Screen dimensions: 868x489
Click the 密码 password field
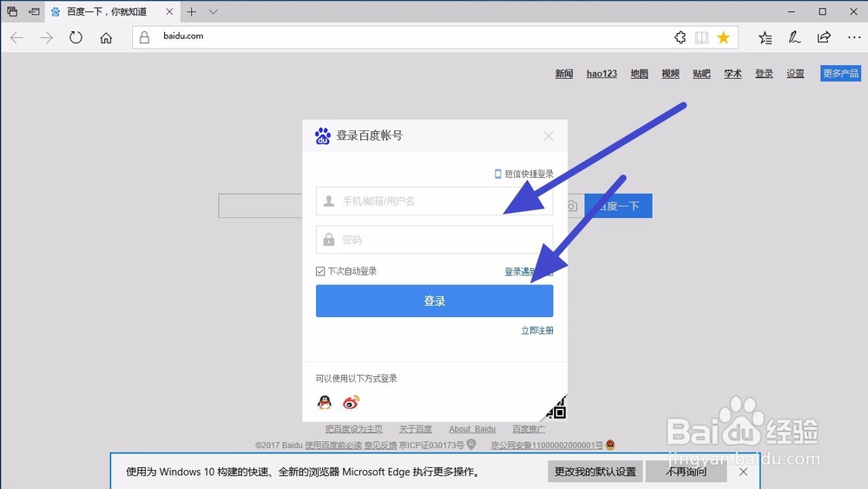click(x=435, y=240)
